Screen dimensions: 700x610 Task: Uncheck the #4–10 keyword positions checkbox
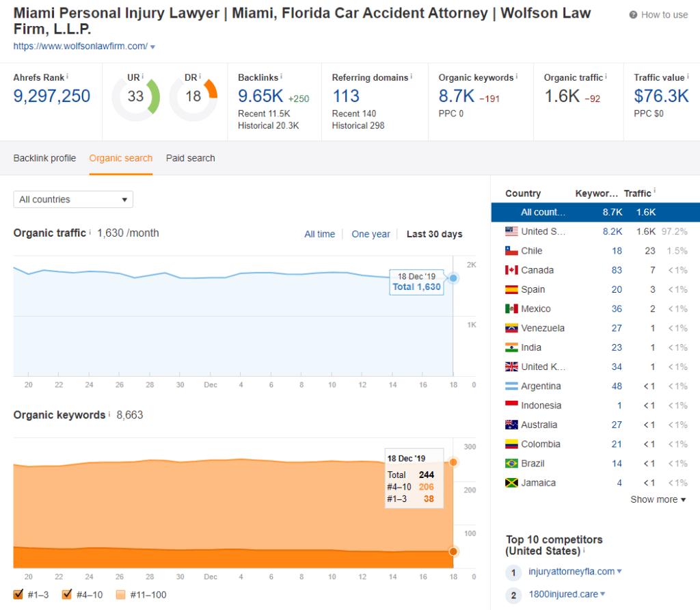click(x=67, y=594)
